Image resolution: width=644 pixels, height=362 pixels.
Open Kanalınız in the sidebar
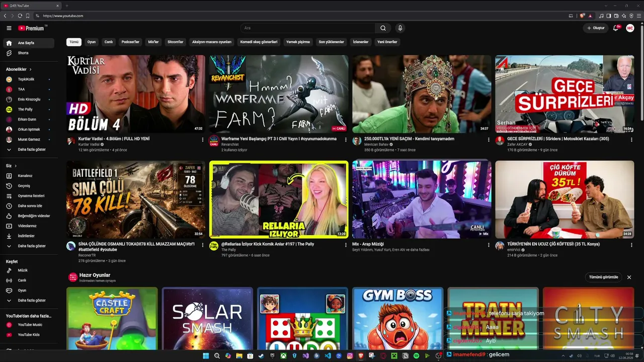coord(29,175)
